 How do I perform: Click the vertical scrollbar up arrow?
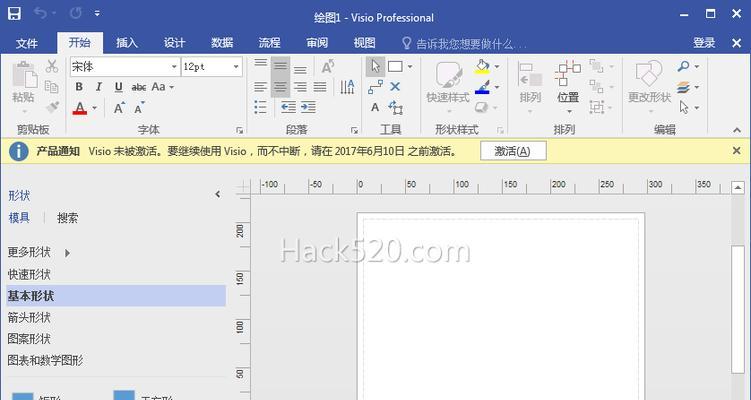point(738,187)
